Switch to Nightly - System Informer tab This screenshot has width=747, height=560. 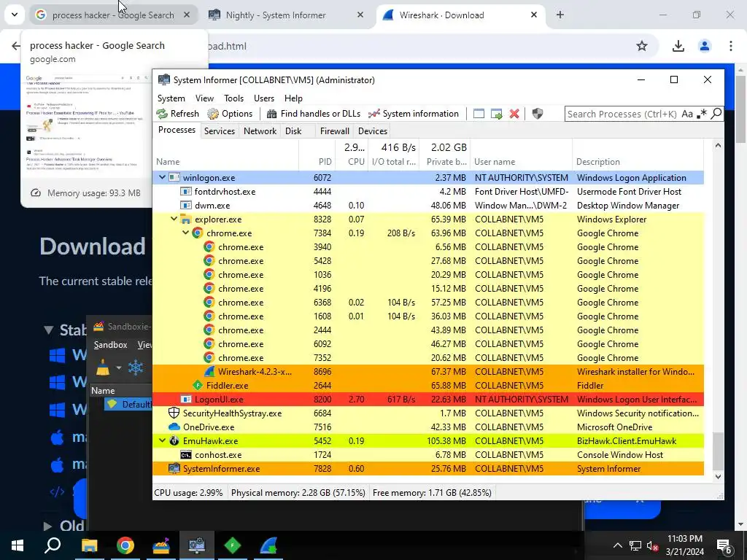click(x=286, y=15)
